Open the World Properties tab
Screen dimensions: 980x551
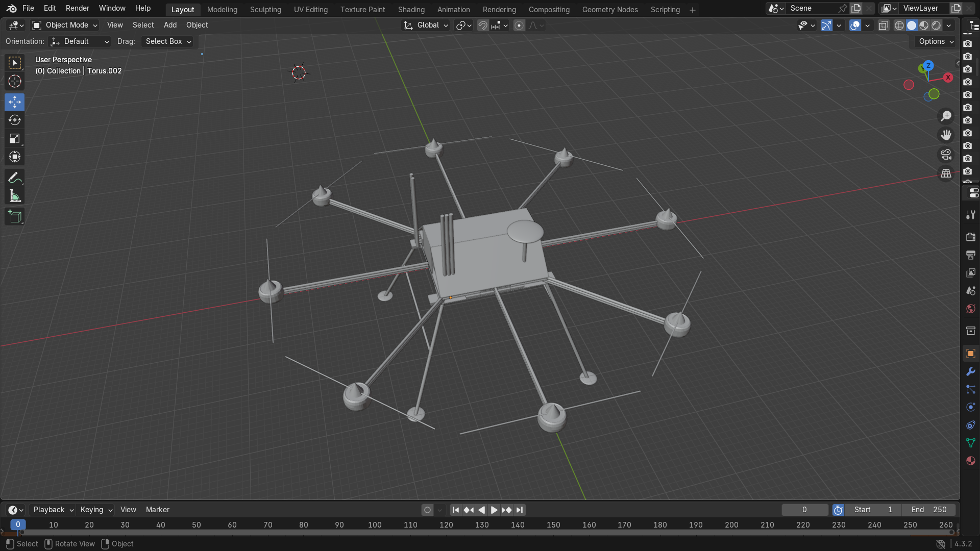click(970, 308)
